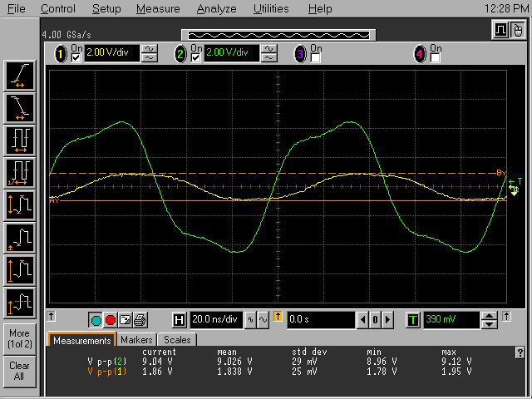Click the left up-arrow below the graticule
Viewport: 532px width, 399px height.
(x=51, y=316)
